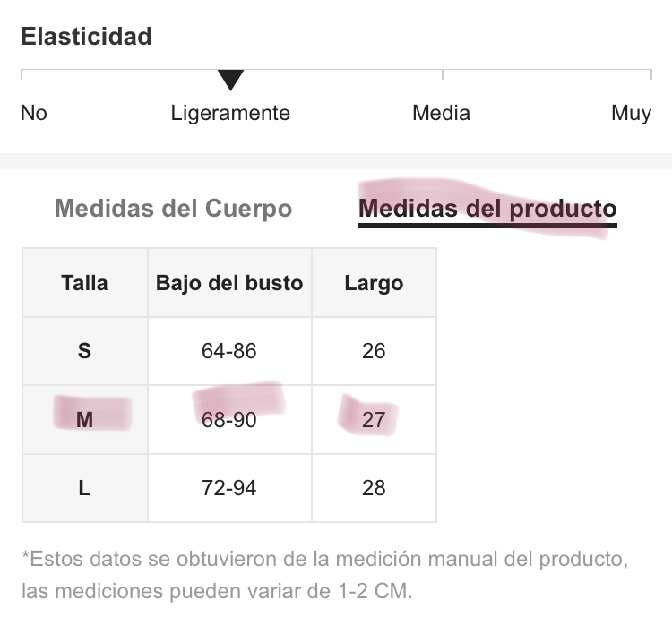
Task: Click the Talla column header
Action: click(85, 283)
